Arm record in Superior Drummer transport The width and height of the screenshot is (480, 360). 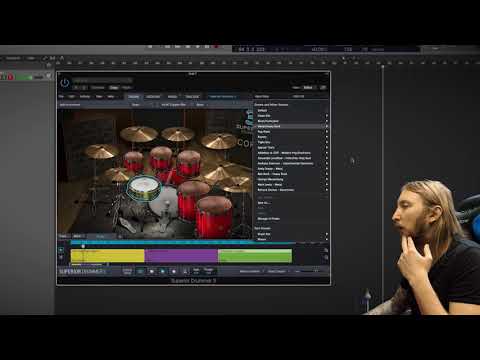[x=174, y=271]
